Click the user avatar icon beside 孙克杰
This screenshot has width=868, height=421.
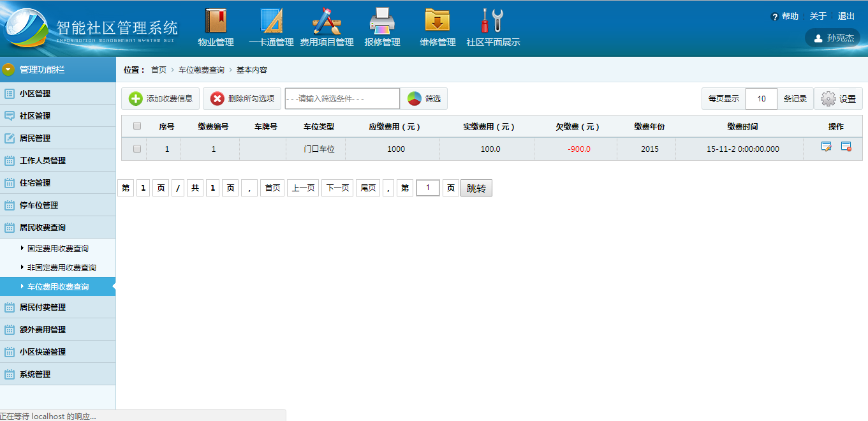coord(818,38)
